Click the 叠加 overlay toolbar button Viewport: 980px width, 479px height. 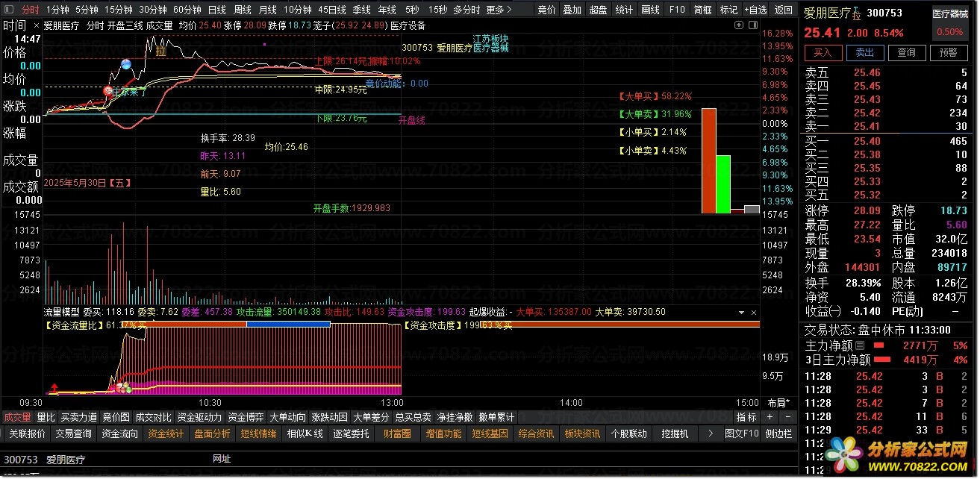click(572, 10)
